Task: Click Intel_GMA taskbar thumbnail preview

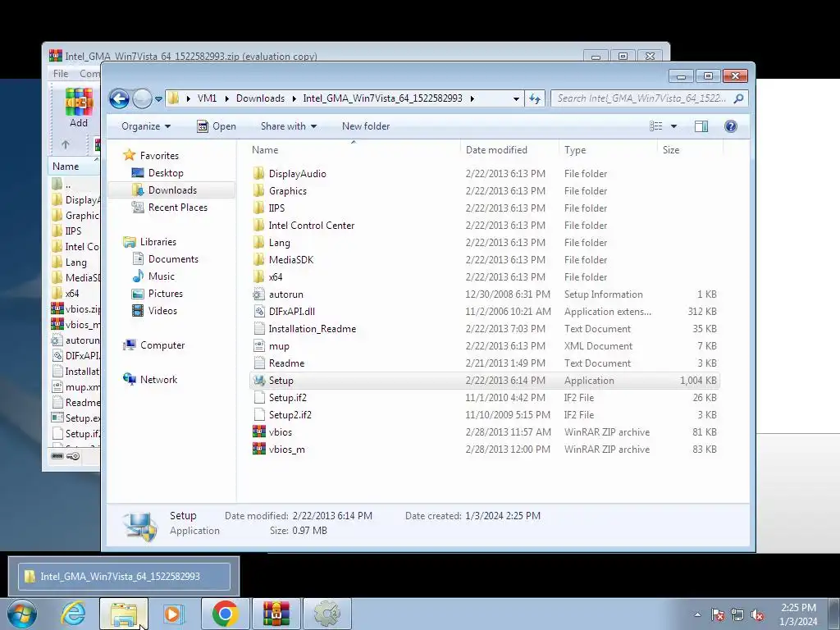Action: pyautogui.click(x=125, y=577)
